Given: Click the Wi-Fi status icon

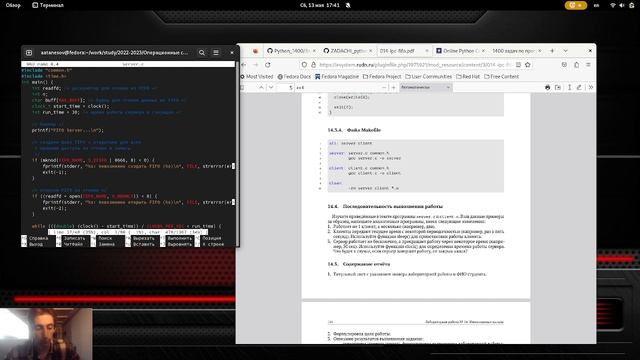Looking at the screenshot, I should (613, 5).
